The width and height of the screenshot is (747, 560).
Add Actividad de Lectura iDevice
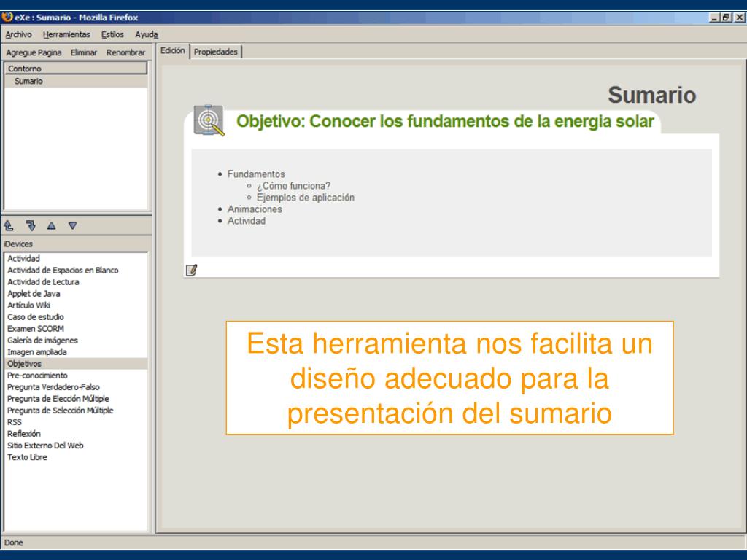(x=76, y=282)
